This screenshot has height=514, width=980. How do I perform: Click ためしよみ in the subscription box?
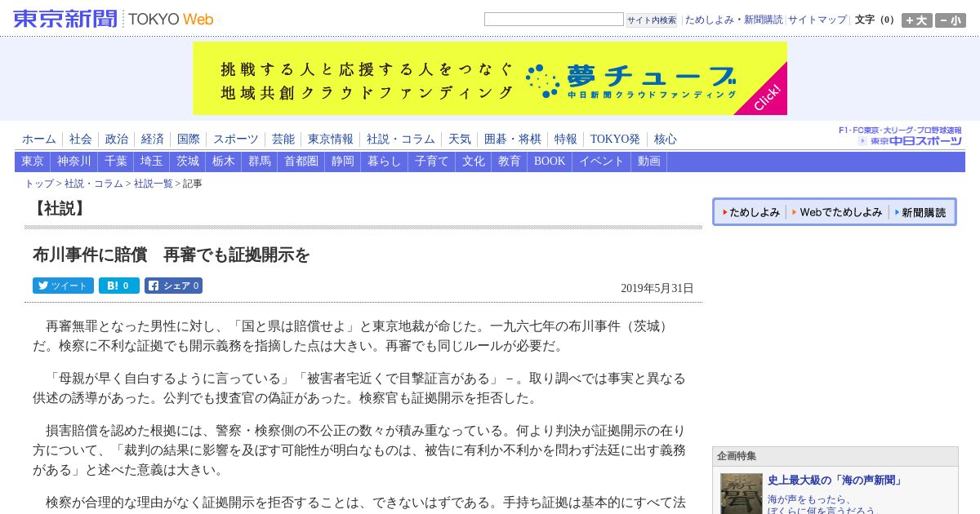[x=751, y=212]
